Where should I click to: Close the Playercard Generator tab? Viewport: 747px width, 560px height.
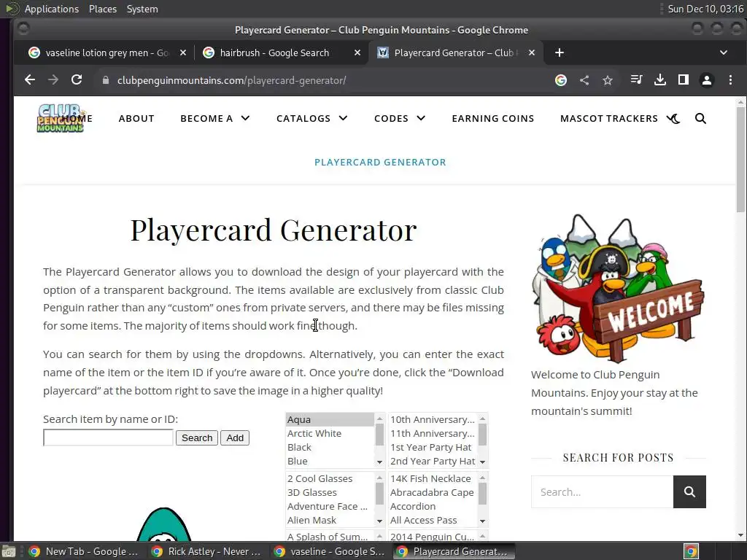(x=532, y=52)
